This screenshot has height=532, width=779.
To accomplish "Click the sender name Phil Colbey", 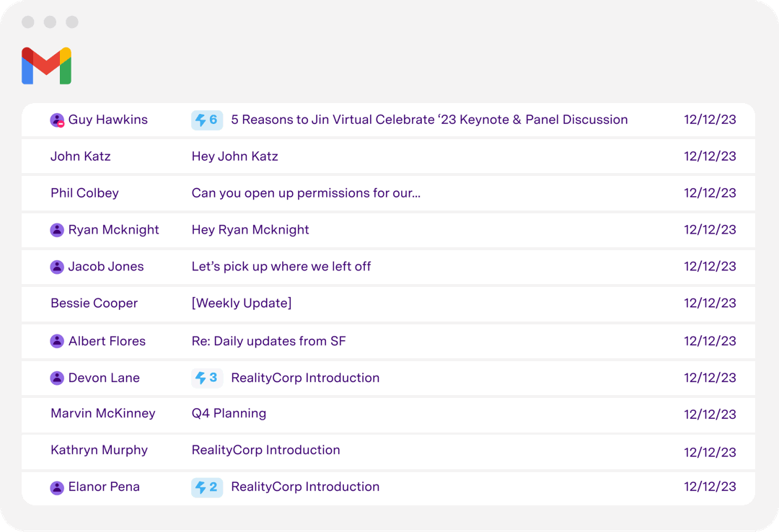I will tap(84, 192).
